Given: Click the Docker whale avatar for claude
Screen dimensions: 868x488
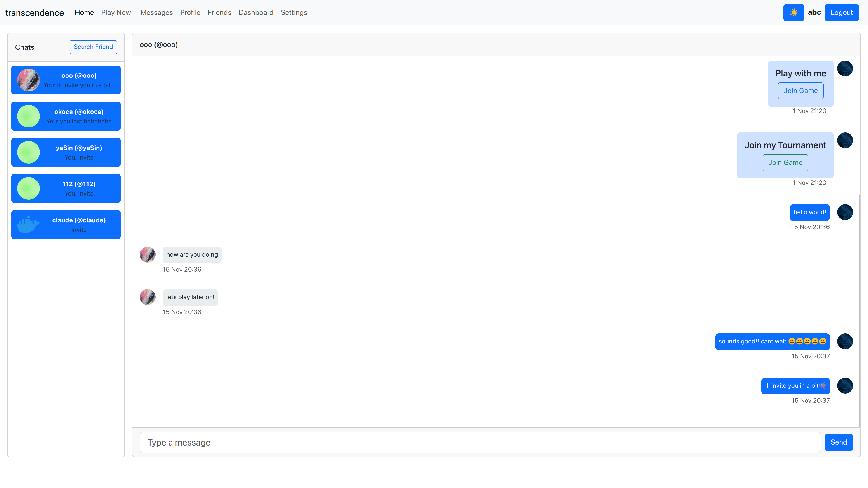Looking at the screenshot, I should (28, 225).
